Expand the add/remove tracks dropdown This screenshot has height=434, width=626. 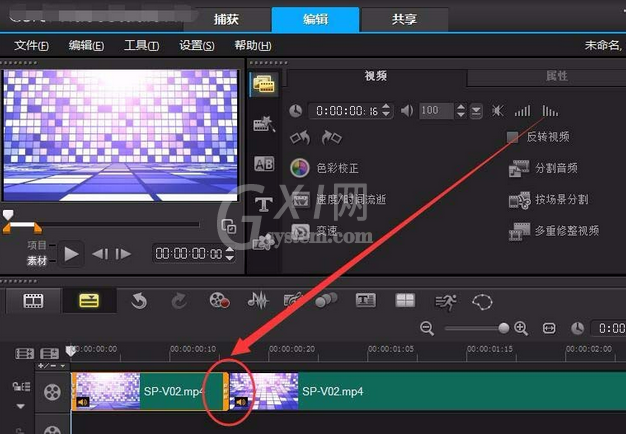point(52,366)
